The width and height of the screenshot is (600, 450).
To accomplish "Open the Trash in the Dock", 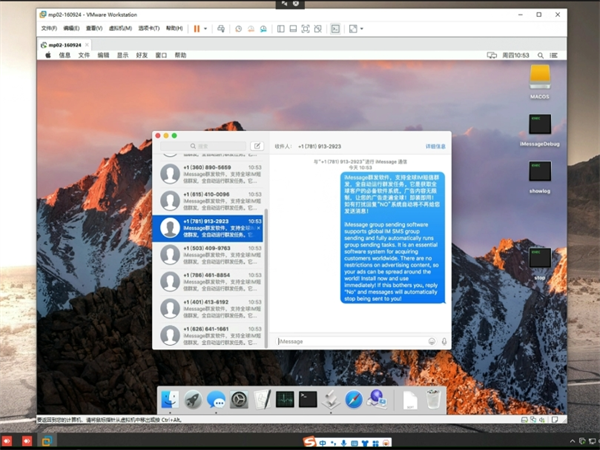I will (x=433, y=400).
